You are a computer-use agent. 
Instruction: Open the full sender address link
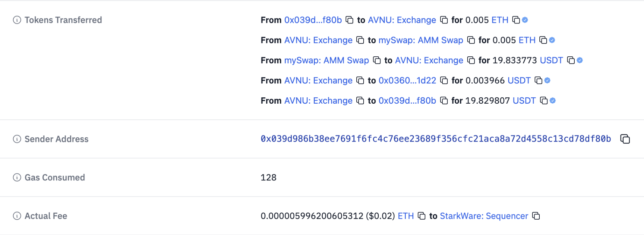coord(436,139)
